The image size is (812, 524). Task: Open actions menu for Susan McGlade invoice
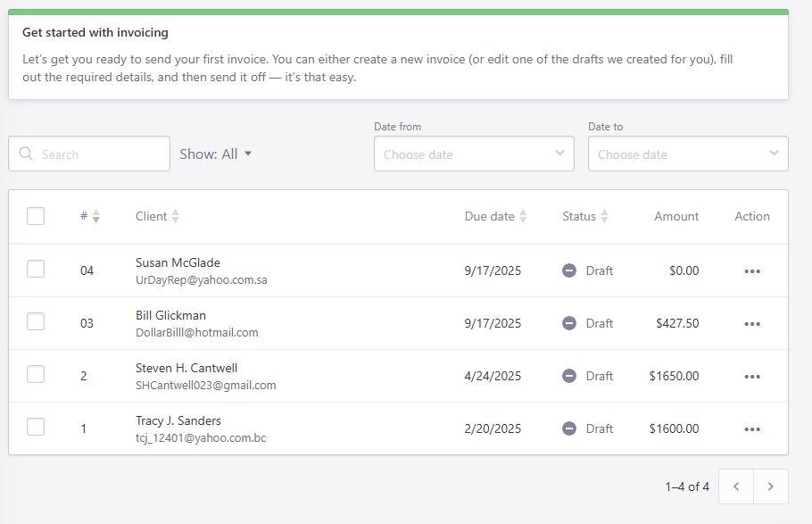[751, 271]
